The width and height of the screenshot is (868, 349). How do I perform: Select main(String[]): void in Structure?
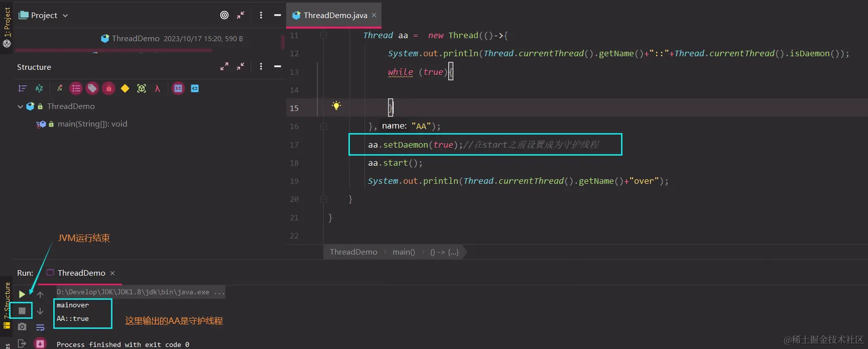point(92,124)
